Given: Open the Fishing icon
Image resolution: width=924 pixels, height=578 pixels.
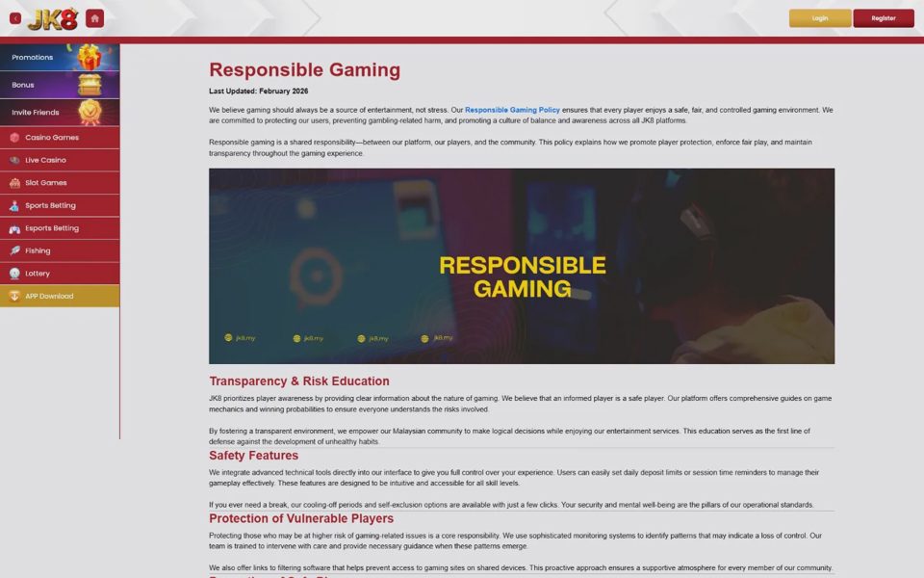Looking at the screenshot, I should (x=14, y=250).
